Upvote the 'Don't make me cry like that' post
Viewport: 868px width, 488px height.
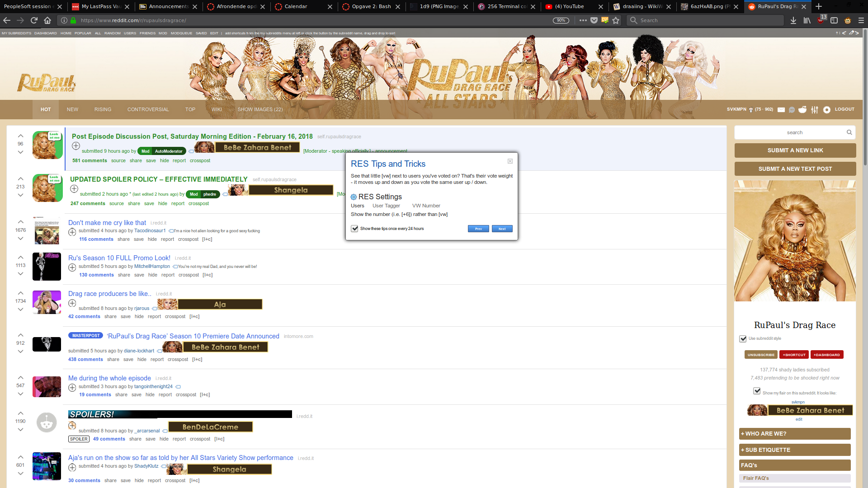(x=20, y=222)
